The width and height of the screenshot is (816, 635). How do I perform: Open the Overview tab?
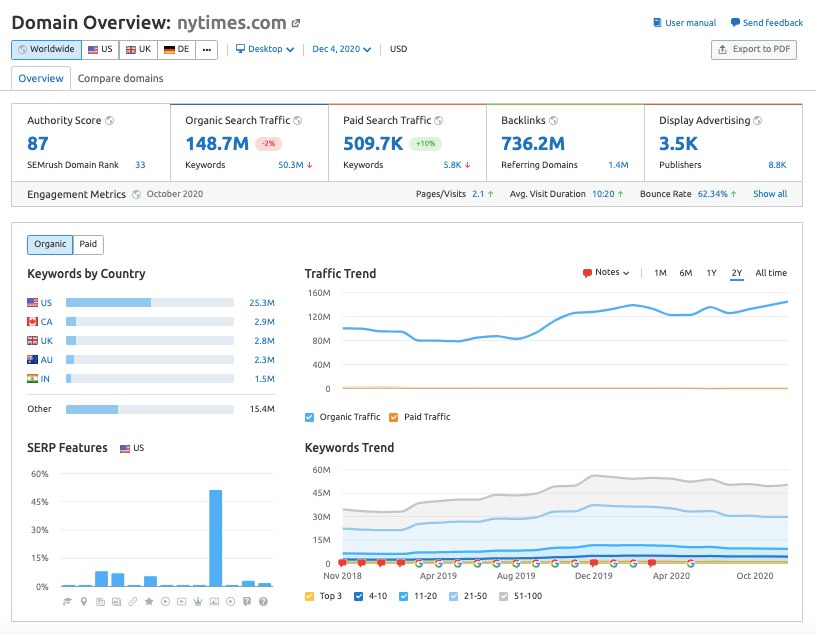pos(41,79)
